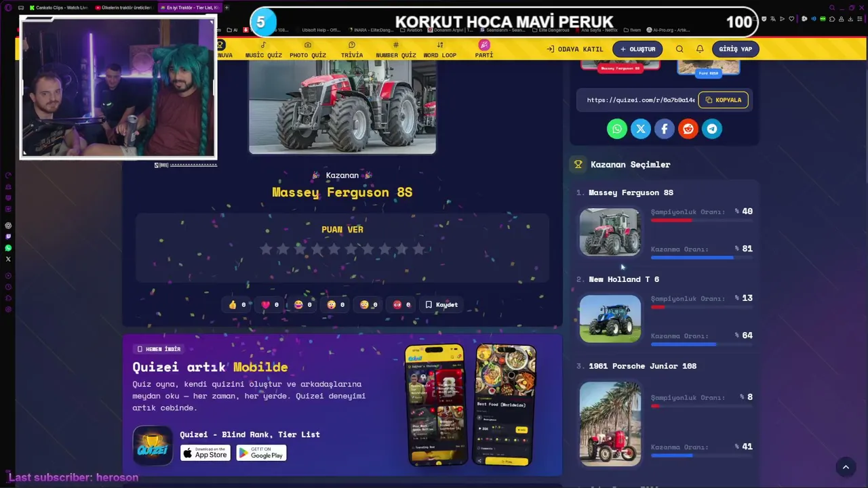Open the notifications bell
The image size is (868, 488).
click(x=700, y=49)
